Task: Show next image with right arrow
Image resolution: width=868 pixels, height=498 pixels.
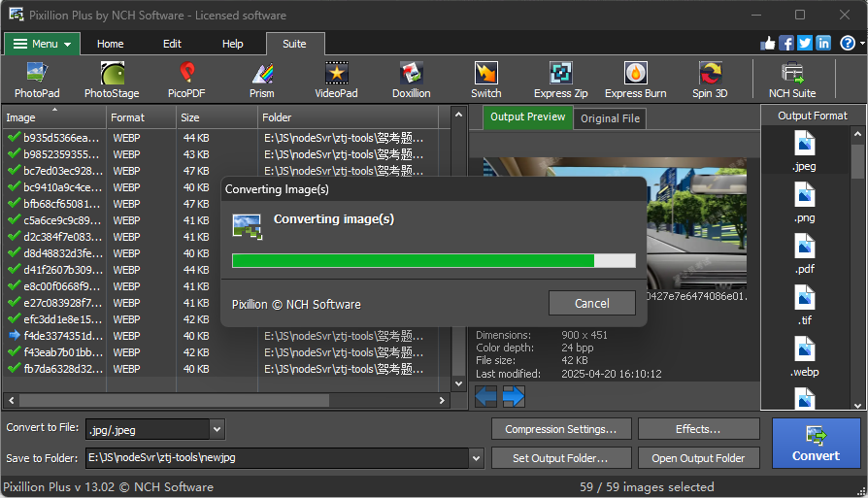Action: coord(514,396)
